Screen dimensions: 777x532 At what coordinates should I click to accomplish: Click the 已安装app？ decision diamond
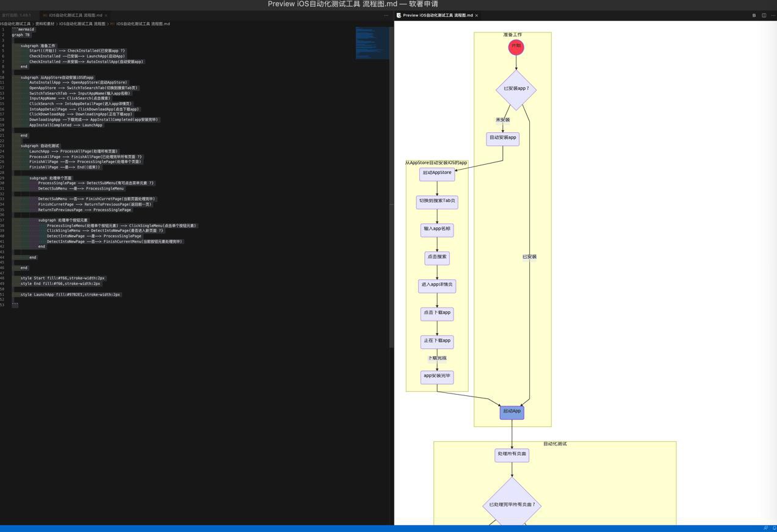[516, 89]
